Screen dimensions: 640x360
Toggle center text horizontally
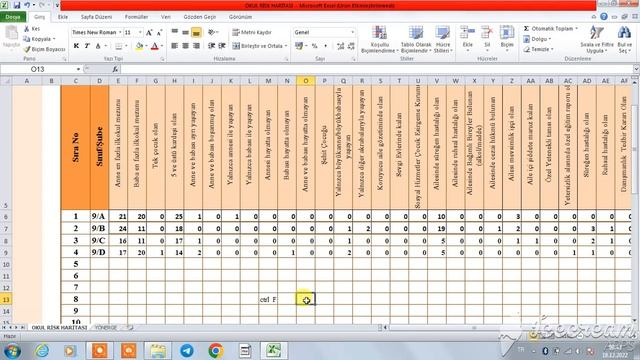tap(185, 46)
